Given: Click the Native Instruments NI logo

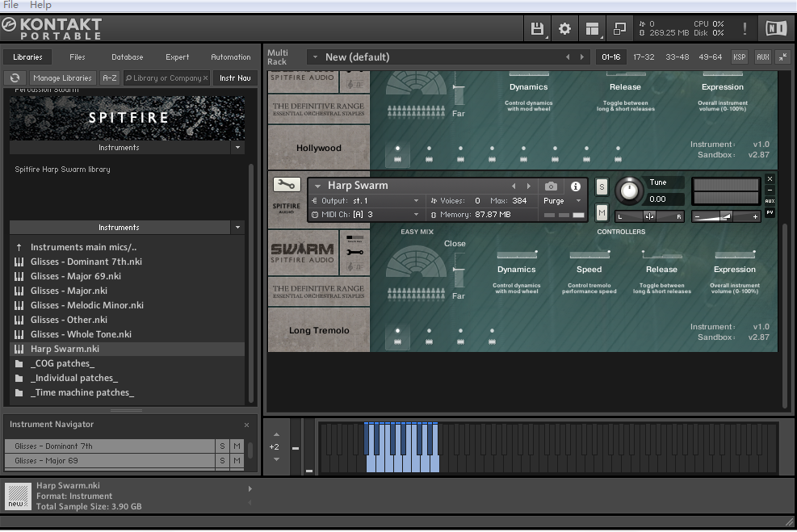Looking at the screenshot, I should (776, 28).
